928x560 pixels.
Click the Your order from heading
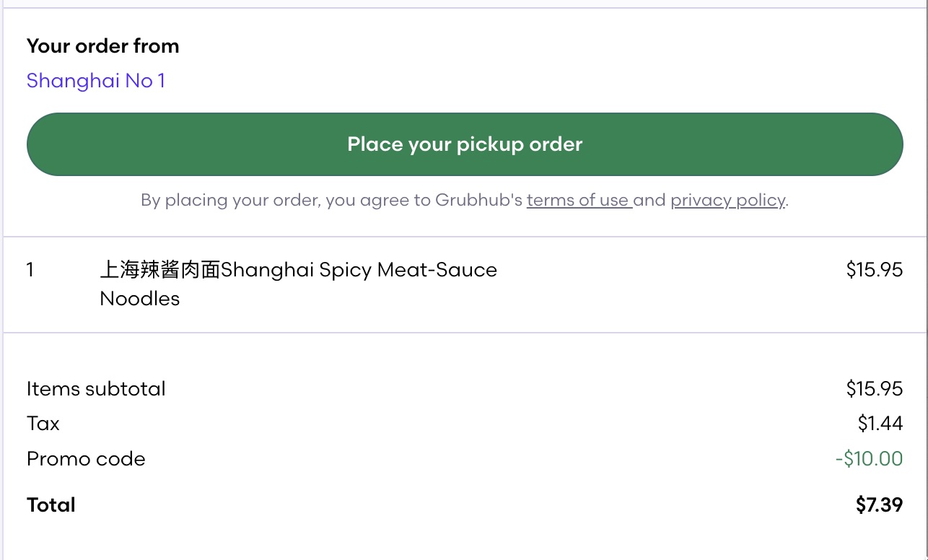coord(102,45)
